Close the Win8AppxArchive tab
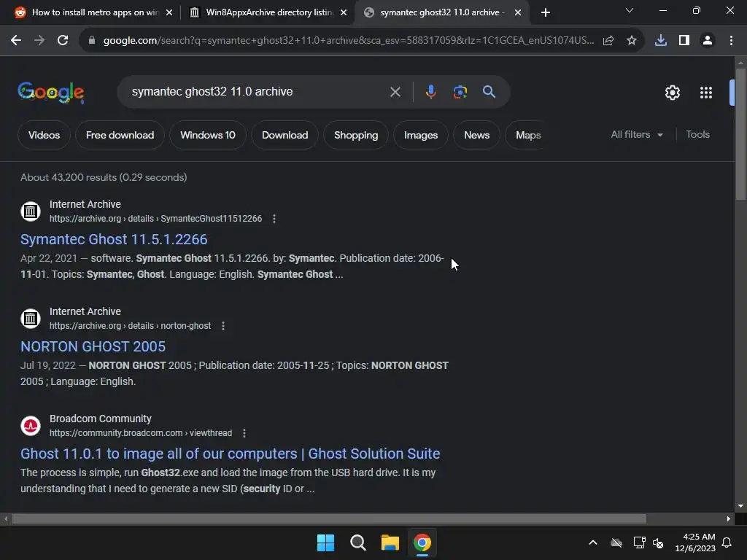 tap(344, 12)
